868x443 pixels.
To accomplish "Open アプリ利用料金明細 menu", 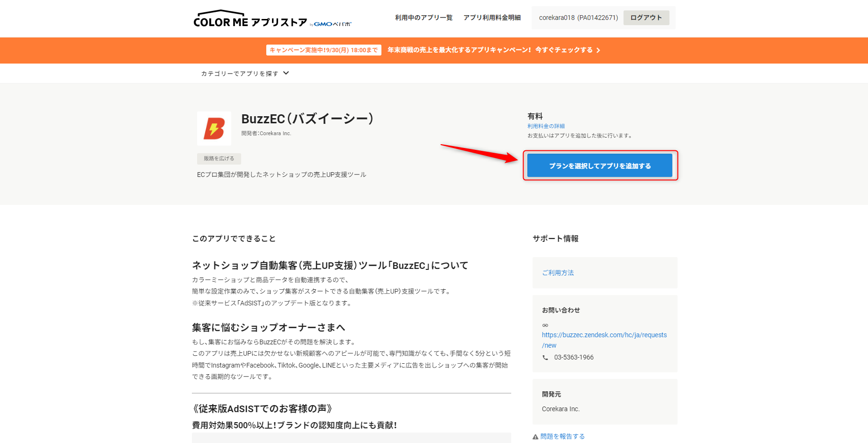I will 492,18.
